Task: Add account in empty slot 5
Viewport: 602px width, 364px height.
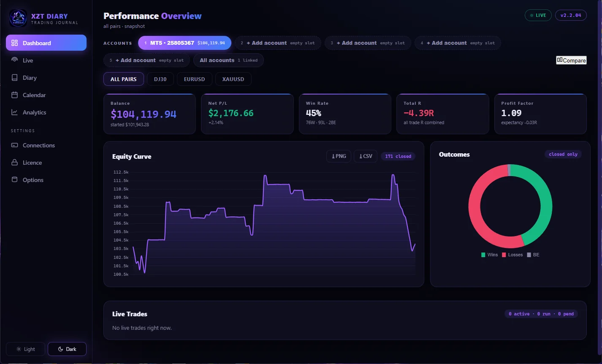Action: pyautogui.click(x=146, y=60)
